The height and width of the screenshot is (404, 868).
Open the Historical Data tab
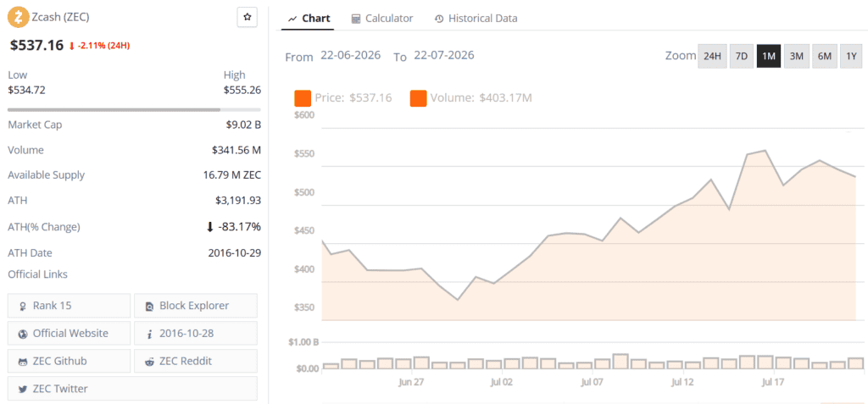(476, 19)
